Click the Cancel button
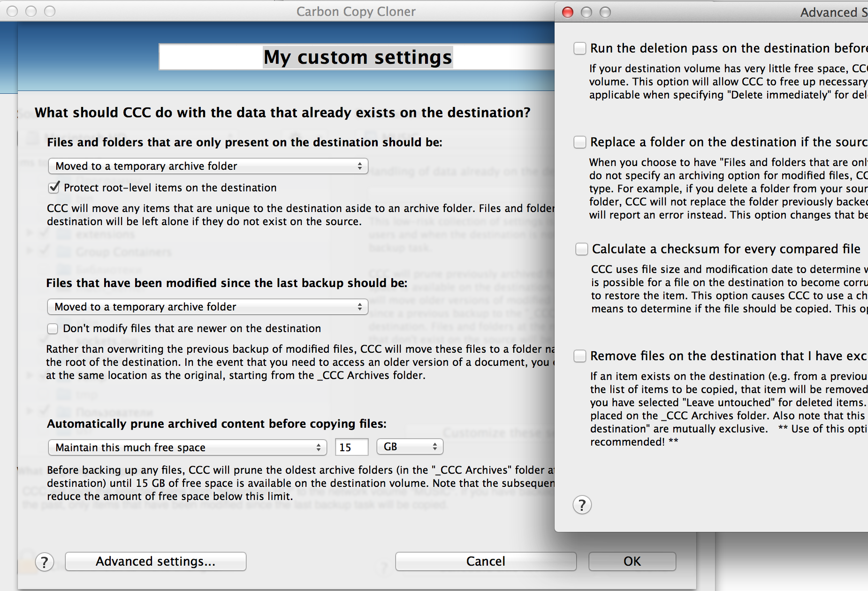Screen dimensions: 868x591 pyautogui.click(x=486, y=561)
